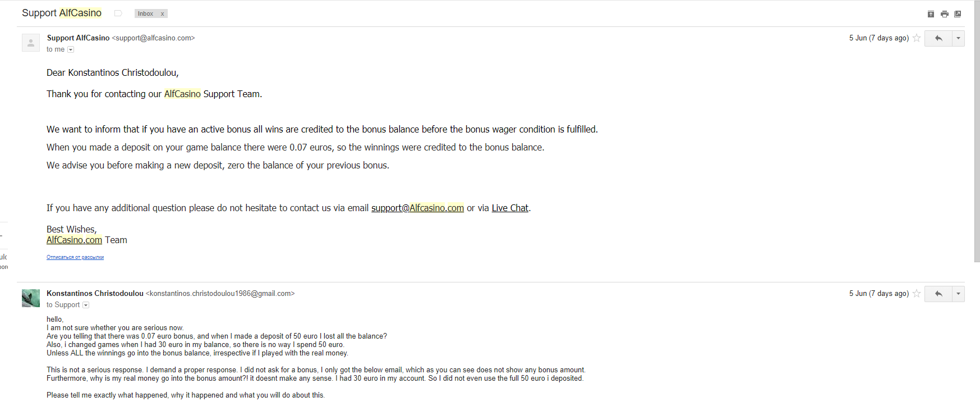Show details arrow next to 'to Support'

(86, 305)
